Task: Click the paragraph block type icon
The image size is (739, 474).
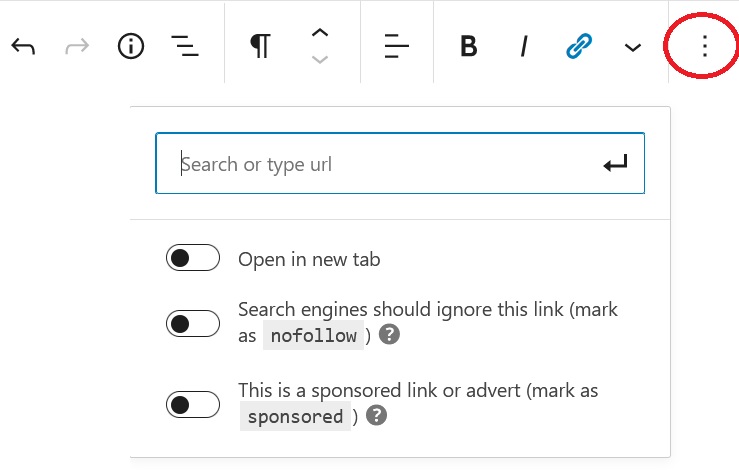Action: click(261, 46)
